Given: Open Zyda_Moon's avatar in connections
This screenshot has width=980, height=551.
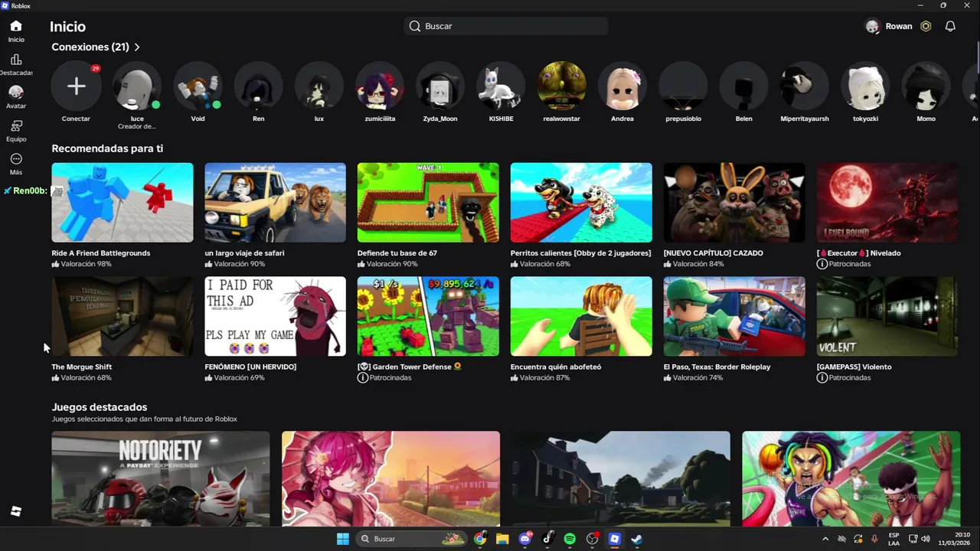Looking at the screenshot, I should click(x=440, y=86).
